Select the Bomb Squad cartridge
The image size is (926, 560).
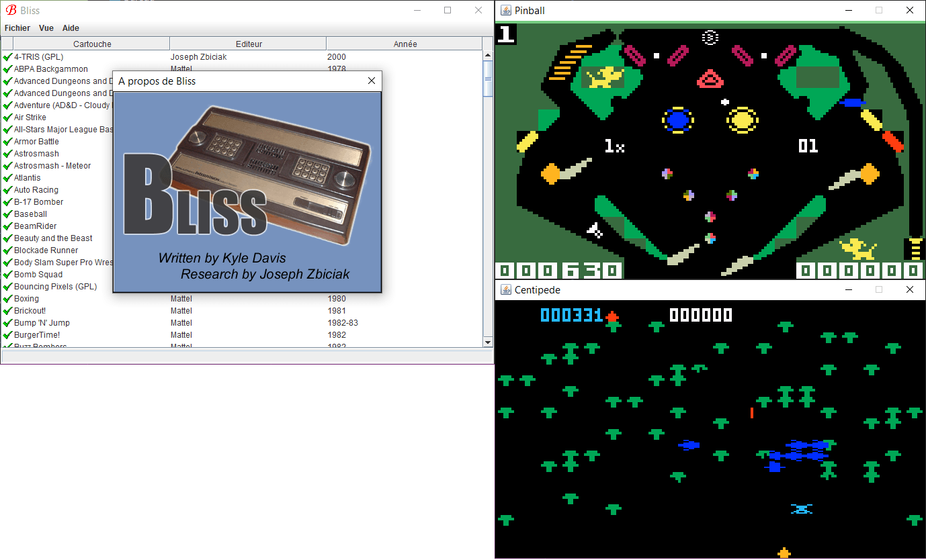38,275
